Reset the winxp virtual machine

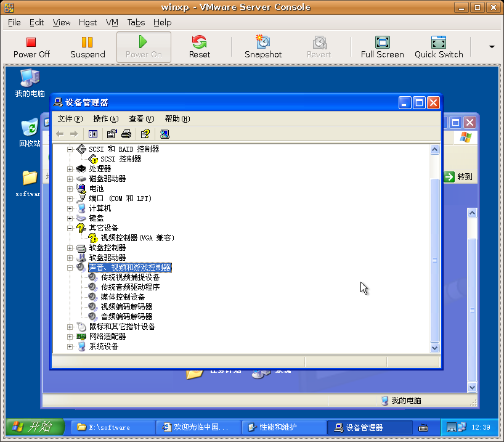click(x=199, y=47)
